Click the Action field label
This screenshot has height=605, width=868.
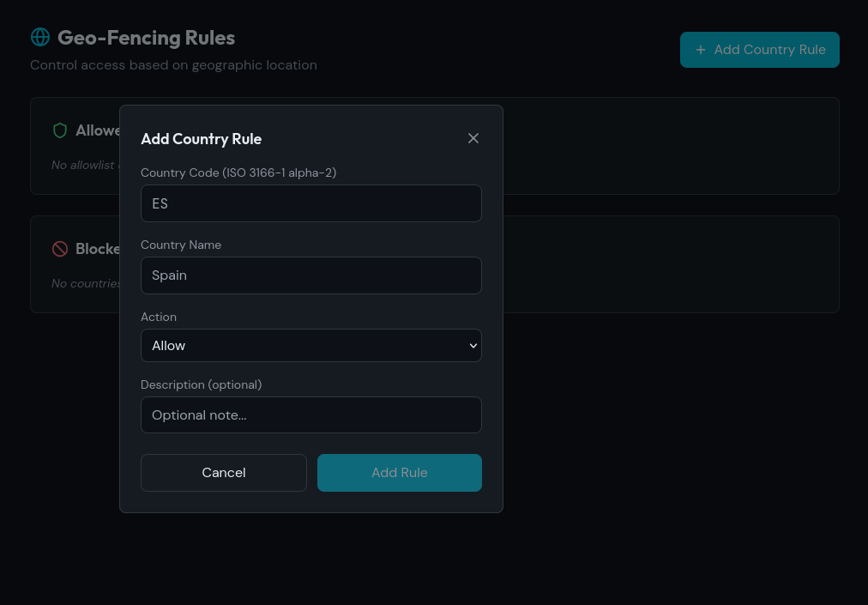click(159, 317)
